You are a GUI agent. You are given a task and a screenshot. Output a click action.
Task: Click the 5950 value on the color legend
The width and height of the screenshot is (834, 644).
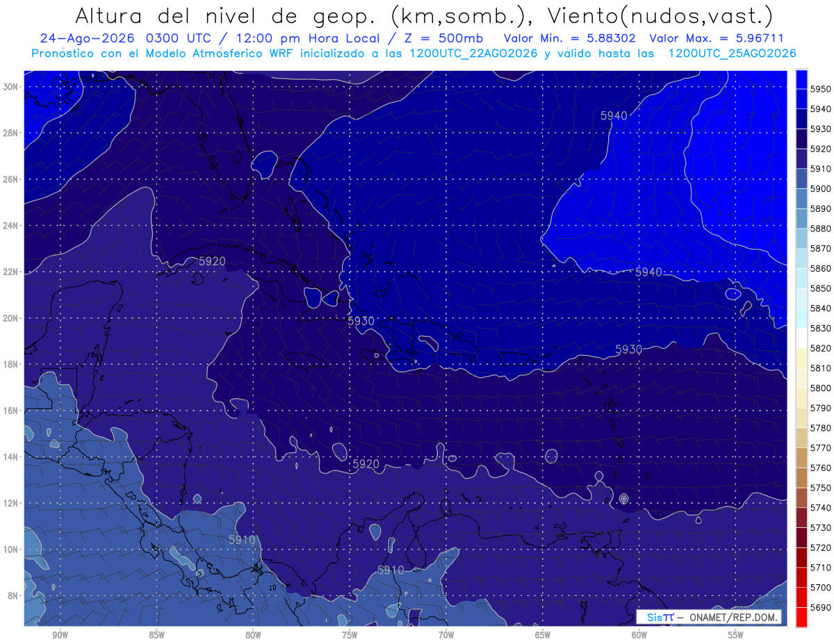click(x=821, y=89)
